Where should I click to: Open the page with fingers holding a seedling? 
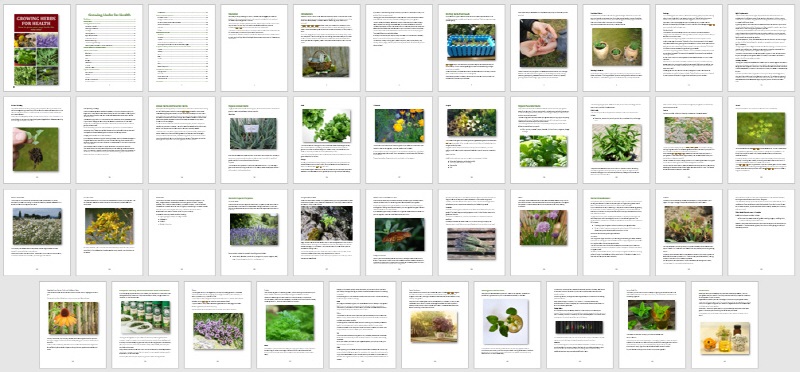coord(37,140)
